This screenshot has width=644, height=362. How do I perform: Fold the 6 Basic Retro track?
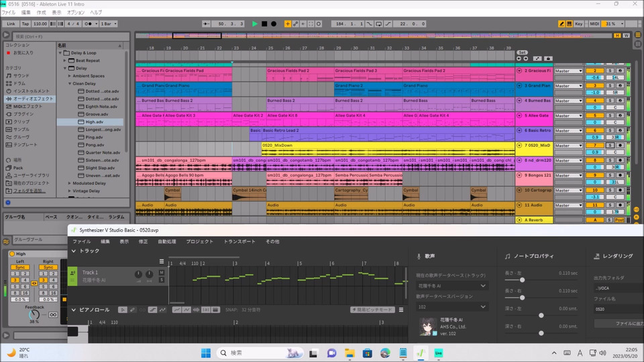(x=519, y=131)
